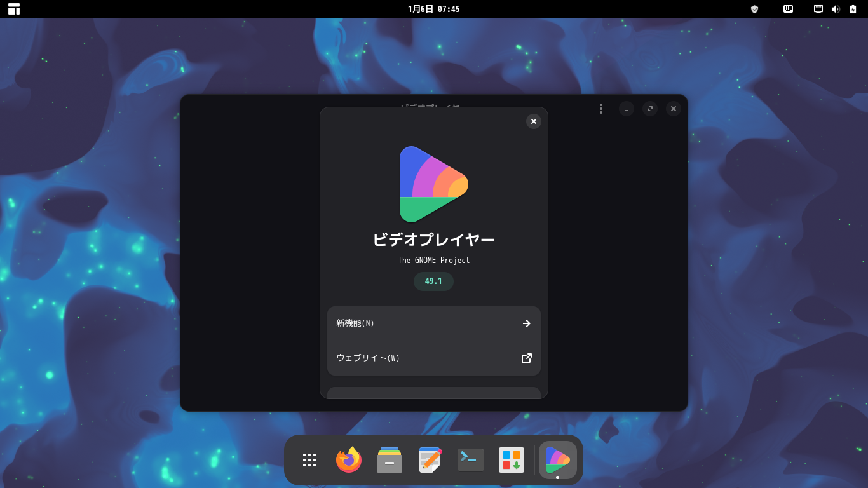This screenshot has height=488, width=868.
Task: Open the software center from the dock
Action: click(511, 459)
